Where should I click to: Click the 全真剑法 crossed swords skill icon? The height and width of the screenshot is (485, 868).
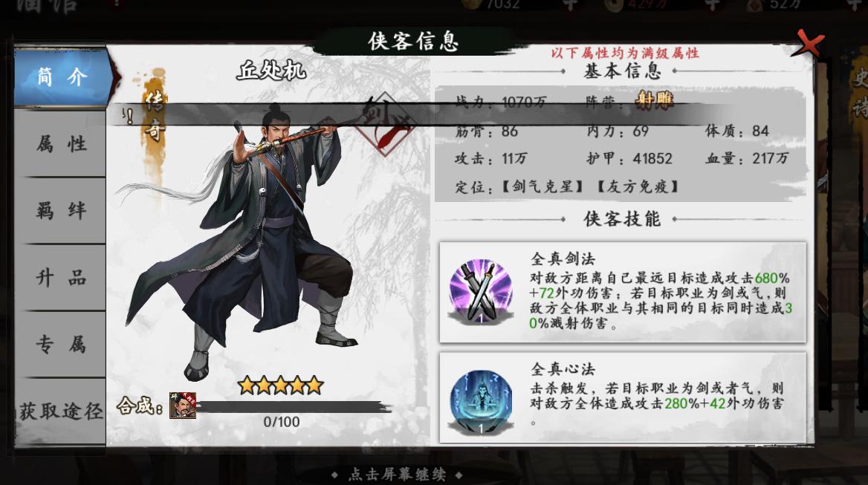pyautogui.click(x=481, y=291)
